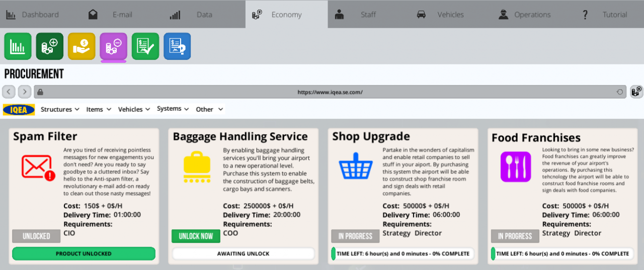Viewport: 644px width, 270px height.
Task: Click the blue contract question mark icon
Action: click(177, 46)
